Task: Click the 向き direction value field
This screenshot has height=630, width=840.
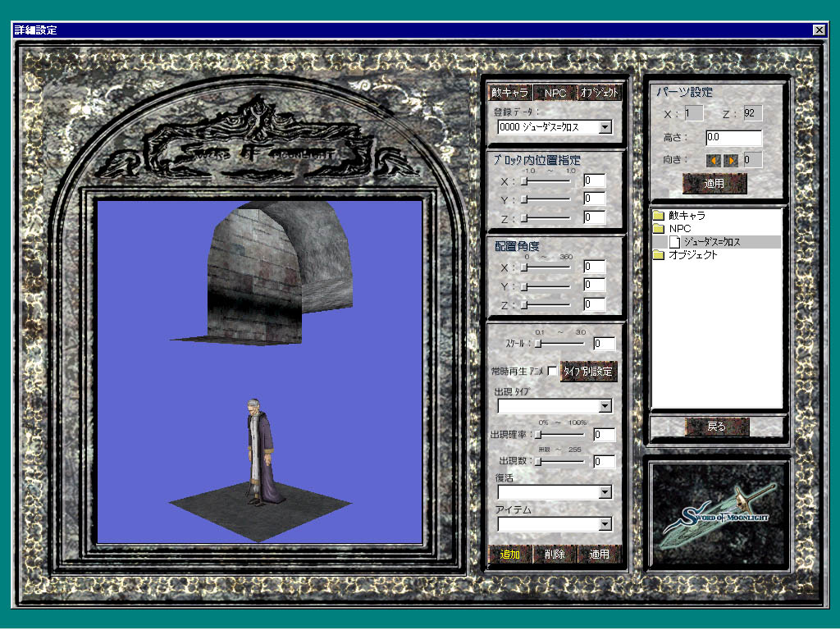Action: [753, 160]
